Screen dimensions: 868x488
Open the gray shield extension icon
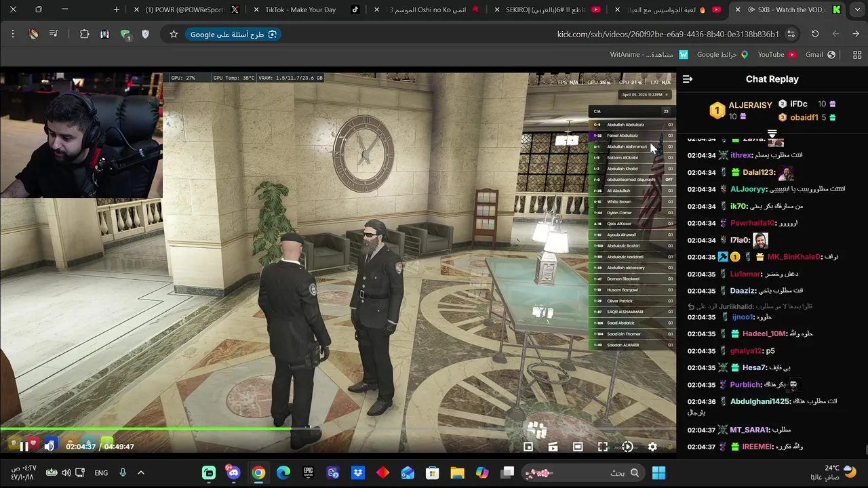tap(145, 34)
